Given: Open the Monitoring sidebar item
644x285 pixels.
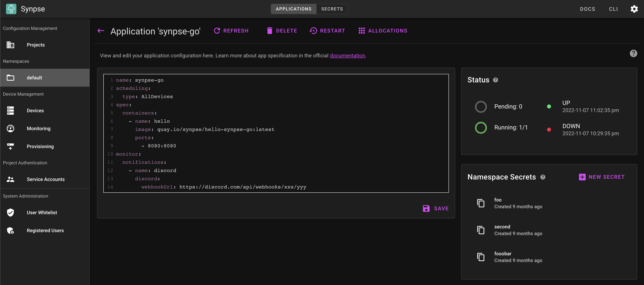Looking at the screenshot, I should click(38, 129).
